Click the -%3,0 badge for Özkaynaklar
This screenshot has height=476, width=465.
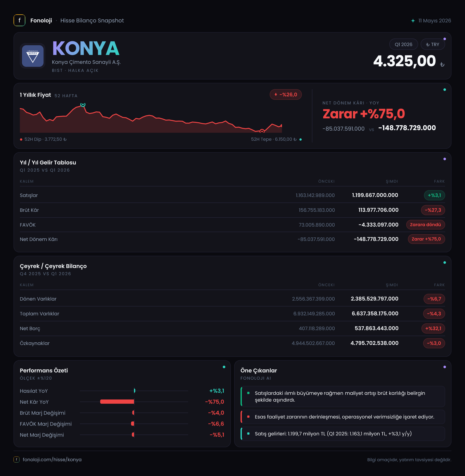[434, 343]
